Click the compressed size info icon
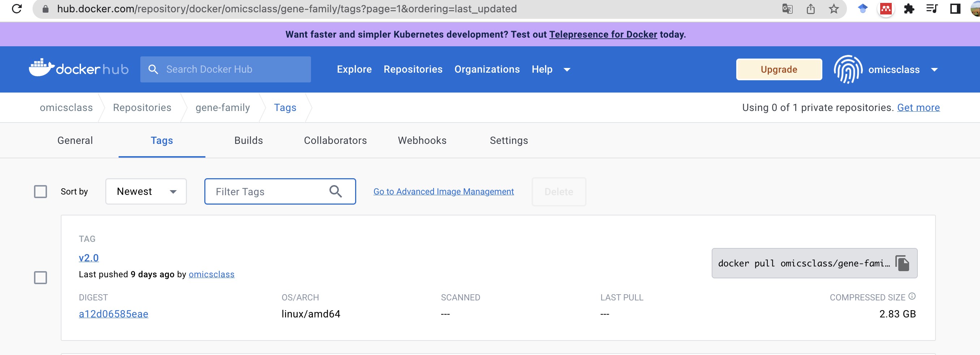The width and height of the screenshot is (980, 355). pos(912,296)
